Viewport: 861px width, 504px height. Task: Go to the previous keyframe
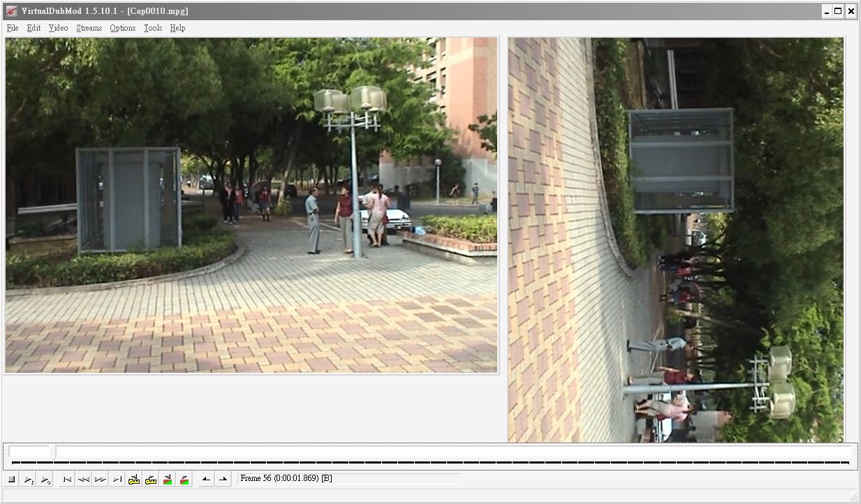[x=134, y=480]
